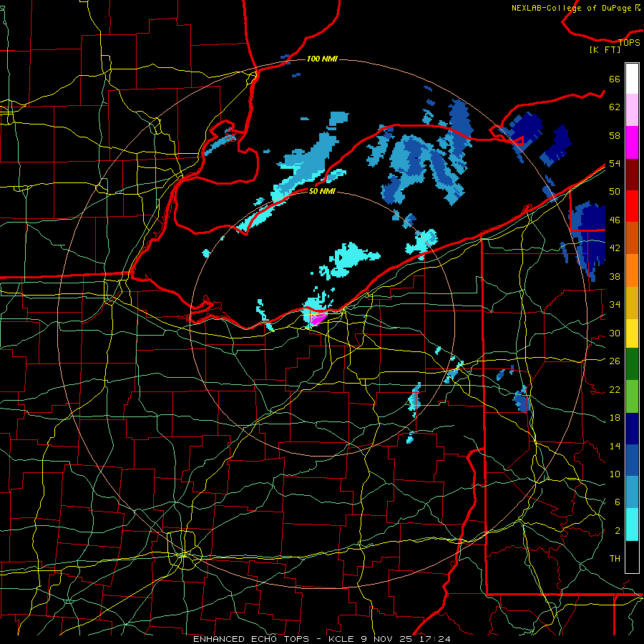Click the '54' legend value
This screenshot has width=644, height=644.
[x=615, y=163]
